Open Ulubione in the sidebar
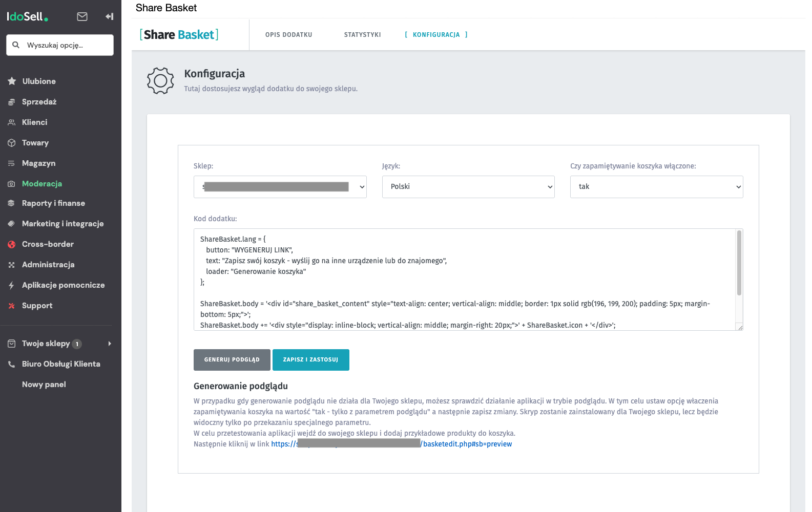Screen dimensions: 812x512 (x=39, y=81)
